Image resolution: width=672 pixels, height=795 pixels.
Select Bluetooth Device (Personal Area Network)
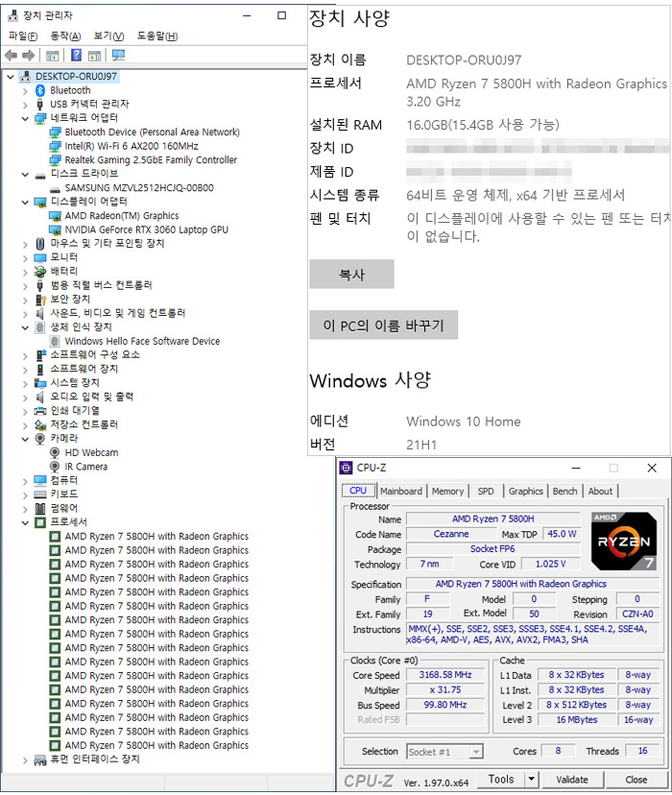152,132
